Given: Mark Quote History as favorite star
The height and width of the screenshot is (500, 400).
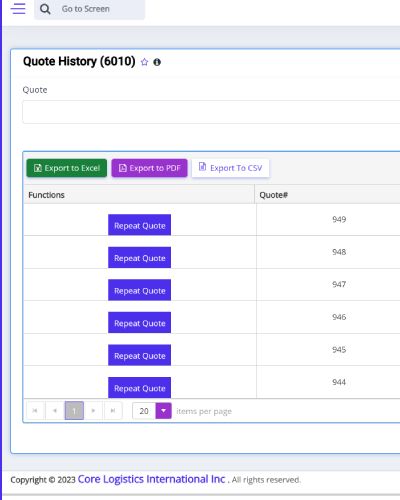Looking at the screenshot, I should pyautogui.click(x=144, y=62).
